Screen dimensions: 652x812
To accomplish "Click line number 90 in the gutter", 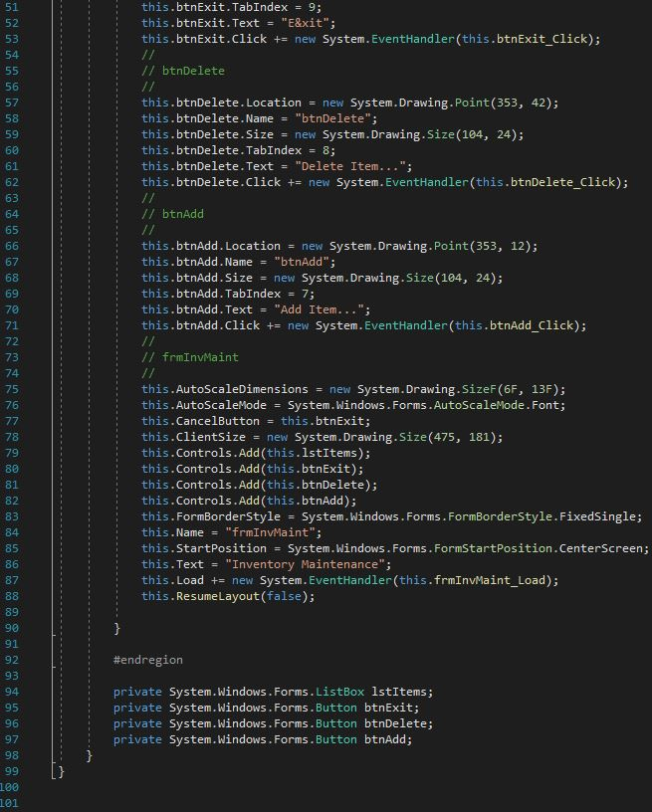I will click(x=11, y=629).
